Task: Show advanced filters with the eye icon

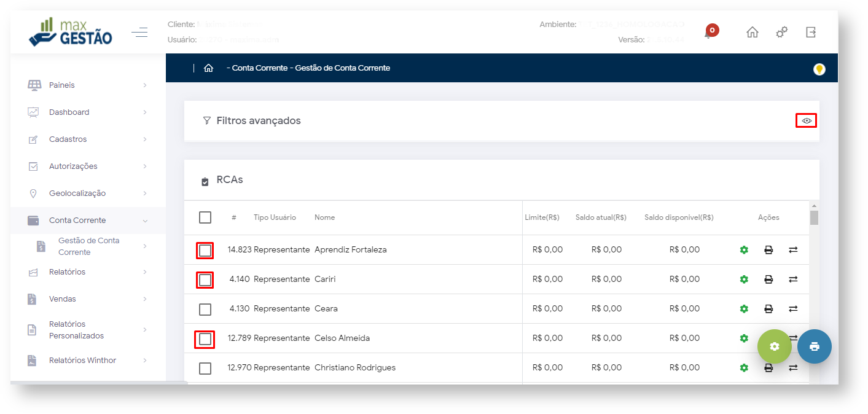Action: 807,121
